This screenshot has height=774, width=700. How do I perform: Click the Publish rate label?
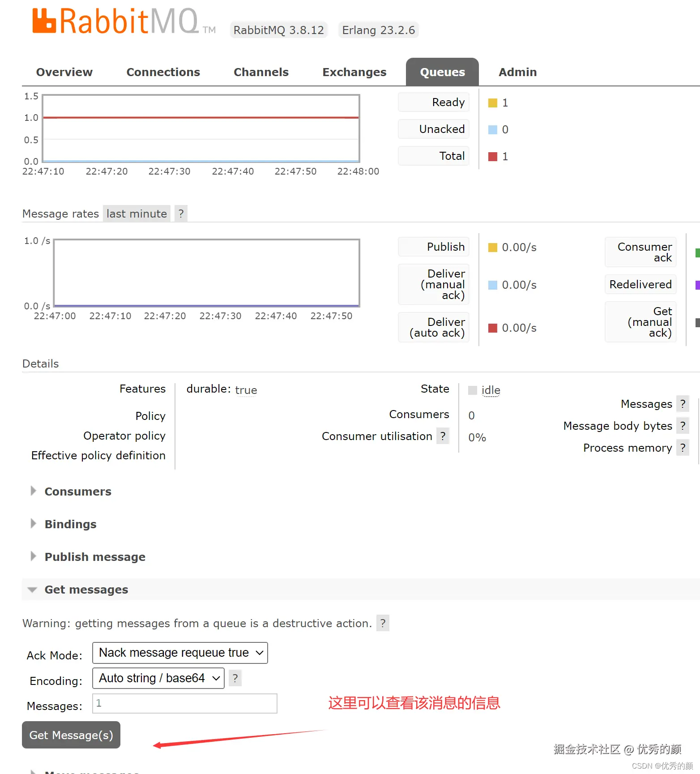pyautogui.click(x=434, y=247)
